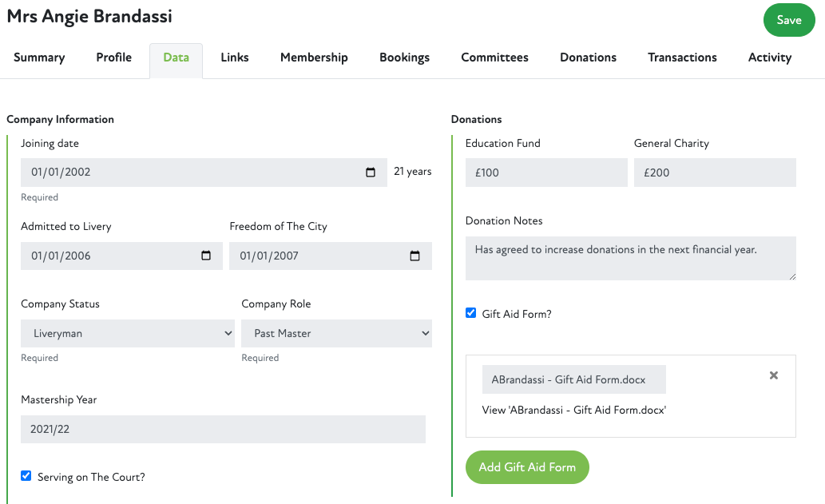Switch to the Summary tab

coord(39,58)
